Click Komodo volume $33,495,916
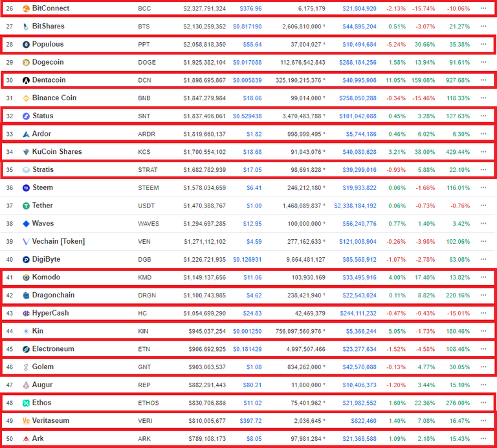The width and height of the screenshot is (497, 448). tap(359, 278)
